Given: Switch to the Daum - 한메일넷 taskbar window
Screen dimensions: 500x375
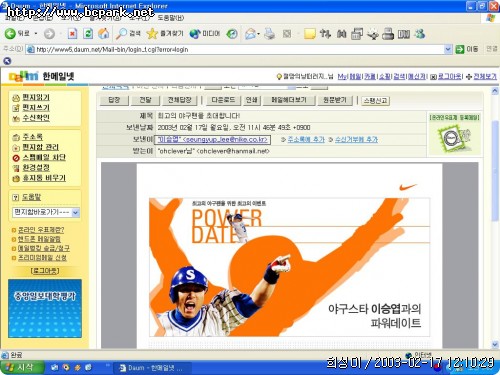Looking at the screenshot, I should (152, 368).
